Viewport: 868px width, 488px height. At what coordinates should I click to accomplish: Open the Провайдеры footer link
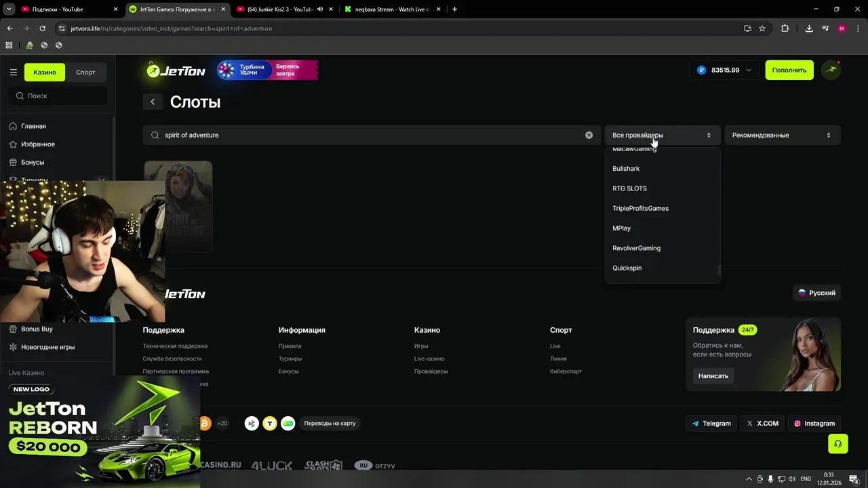(x=431, y=371)
